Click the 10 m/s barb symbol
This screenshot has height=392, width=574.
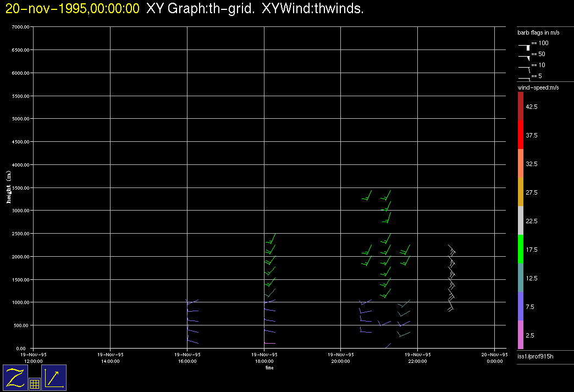coord(525,68)
